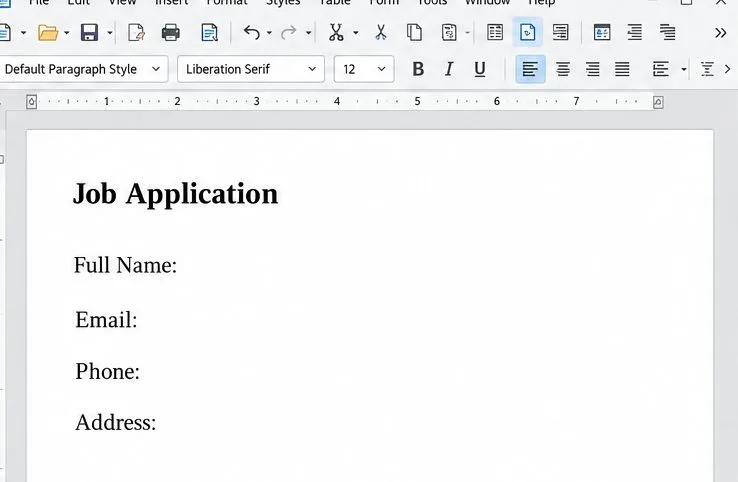Click the right-aligned lines icon beside the image frame icon
Viewport: 738px width, 482px height.
(x=634, y=32)
